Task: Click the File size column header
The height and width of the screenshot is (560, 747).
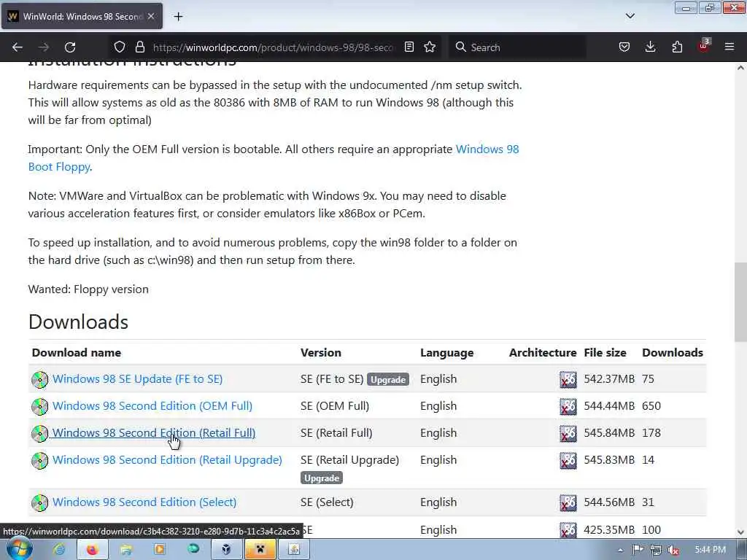Action: [605, 353]
